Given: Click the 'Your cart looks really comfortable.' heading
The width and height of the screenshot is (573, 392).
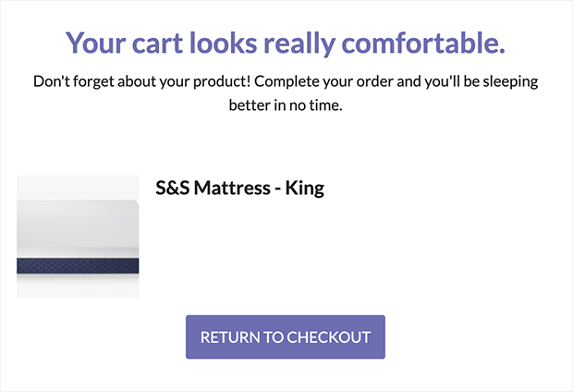Looking at the screenshot, I should [286, 43].
